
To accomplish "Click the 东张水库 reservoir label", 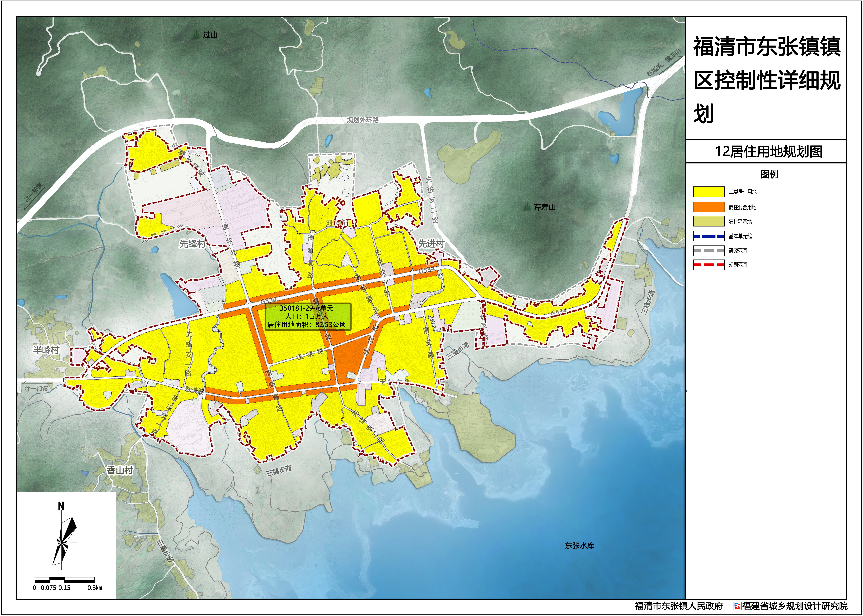I will [x=580, y=545].
